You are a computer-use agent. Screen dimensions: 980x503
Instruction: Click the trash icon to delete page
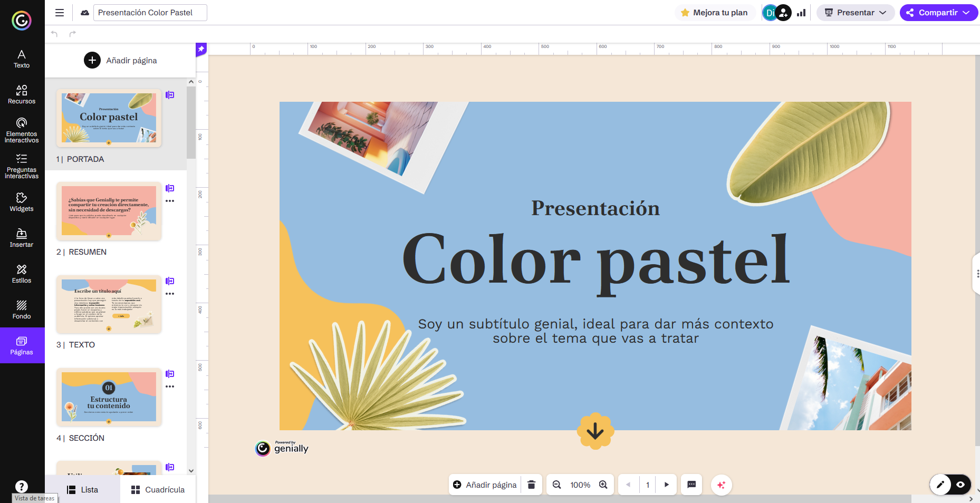[531, 485]
